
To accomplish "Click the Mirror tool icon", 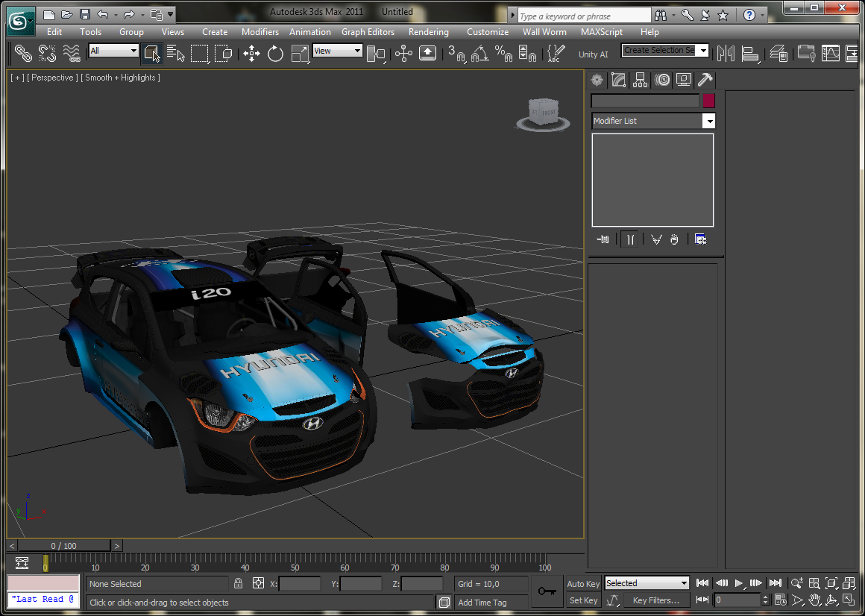I will point(726,53).
